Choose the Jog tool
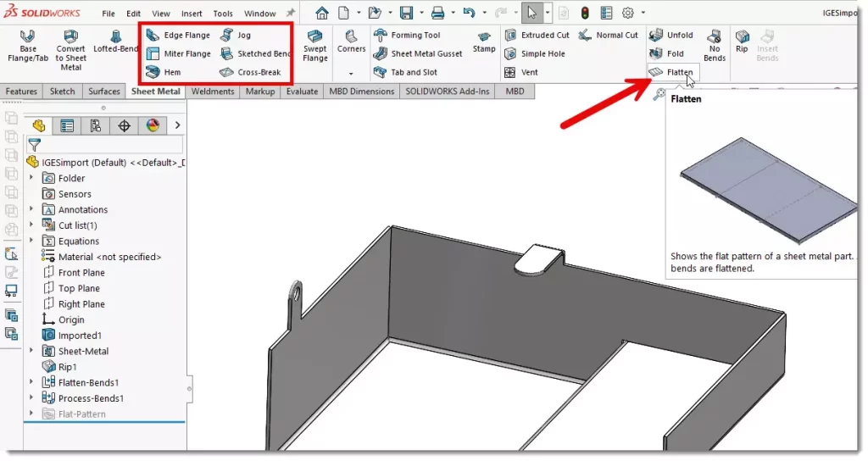This screenshot has width=868, height=461. tap(236, 35)
